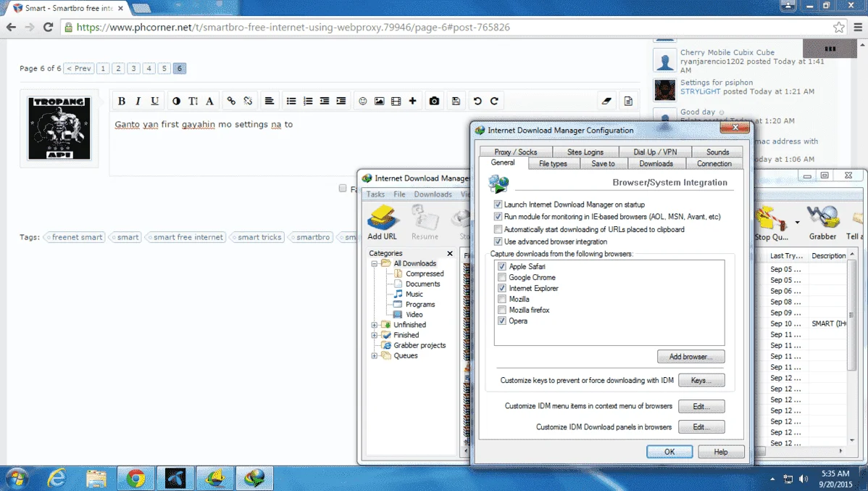The width and height of the screenshot is (868, 491).
Task: Click Edit for IDM context menu items
Action: point(701,407)
